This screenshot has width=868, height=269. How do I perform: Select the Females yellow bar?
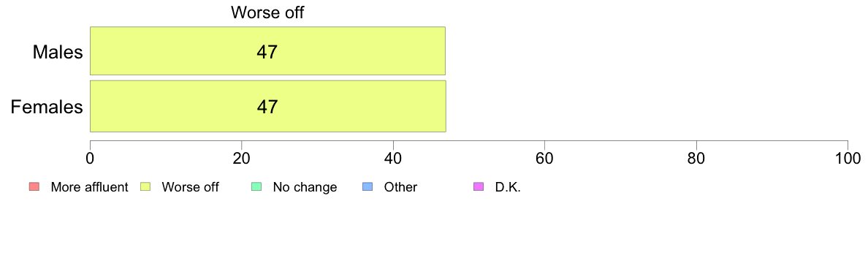pos(268,106)
